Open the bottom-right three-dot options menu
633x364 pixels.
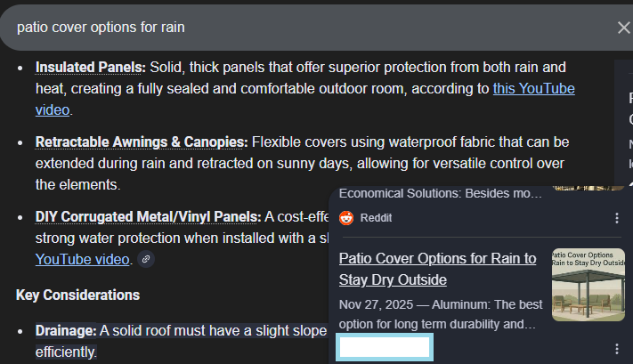pyautogui.click(x=617, y=349)
